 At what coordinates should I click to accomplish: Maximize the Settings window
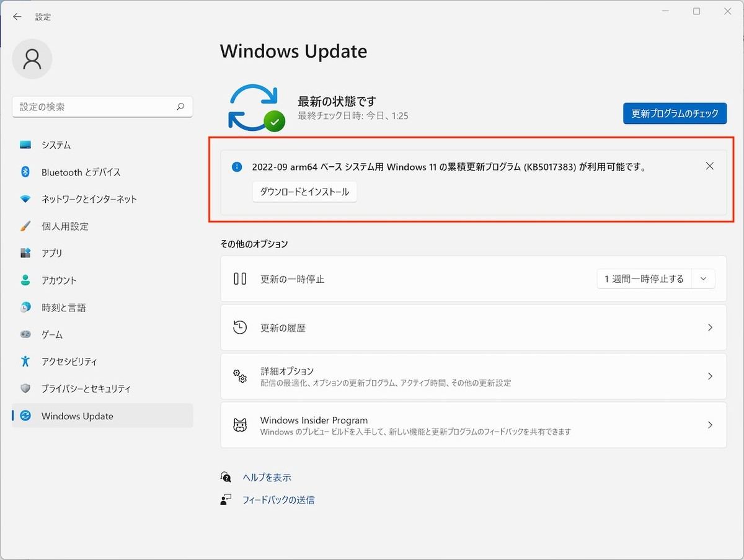pyautogui.click(x=696, y=11)
